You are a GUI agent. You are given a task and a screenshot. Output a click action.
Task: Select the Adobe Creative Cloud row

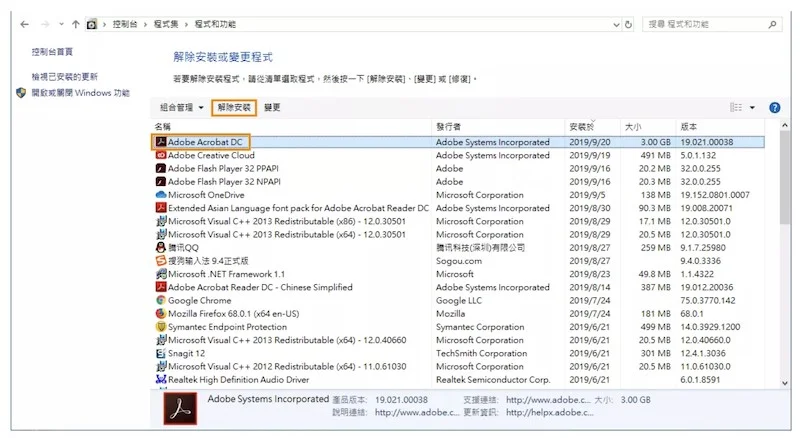(458, 155)
